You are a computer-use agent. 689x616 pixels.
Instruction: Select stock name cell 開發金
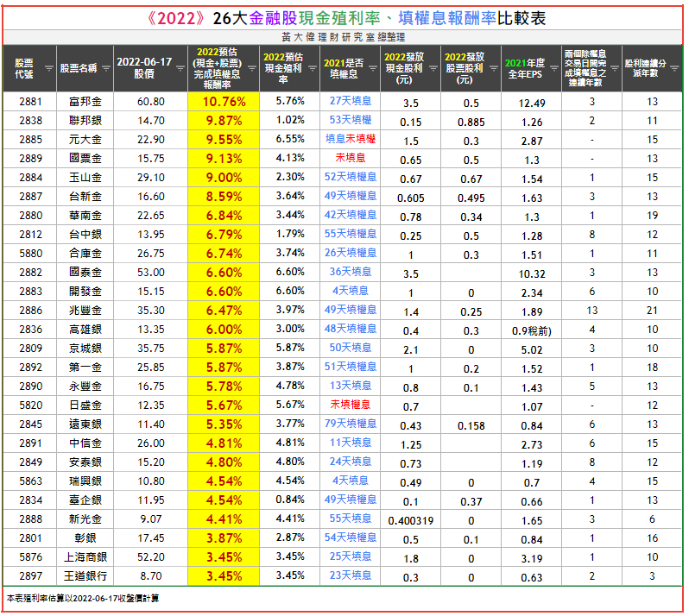click(x=85, y=291)
